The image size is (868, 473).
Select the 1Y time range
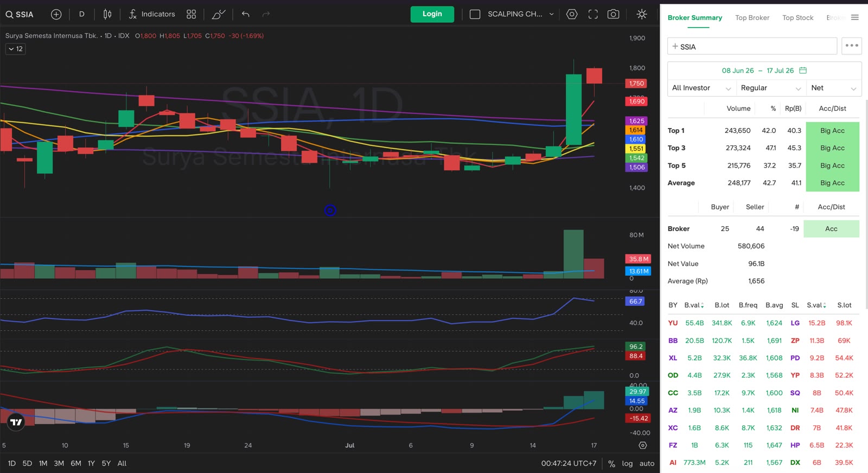click(91, 463)
